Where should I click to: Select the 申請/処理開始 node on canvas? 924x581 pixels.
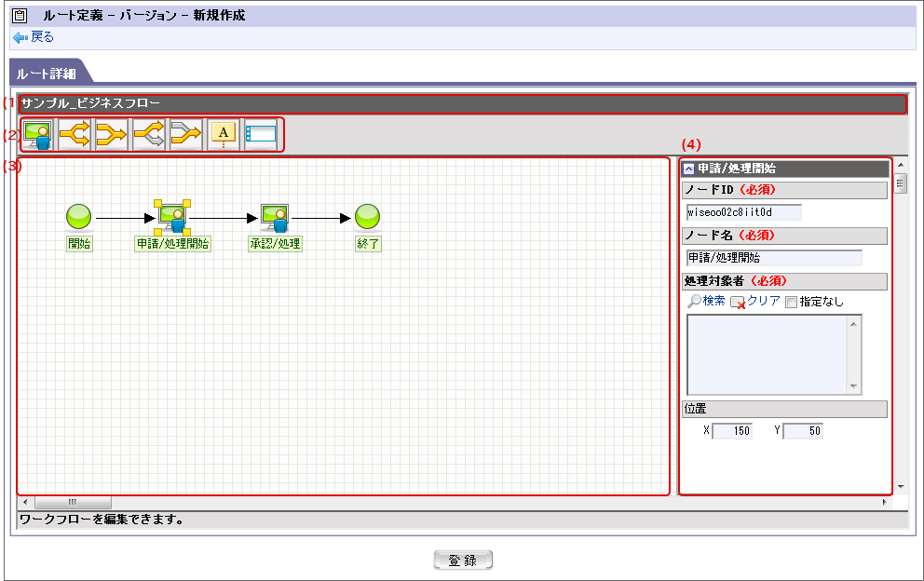(172, 218)
